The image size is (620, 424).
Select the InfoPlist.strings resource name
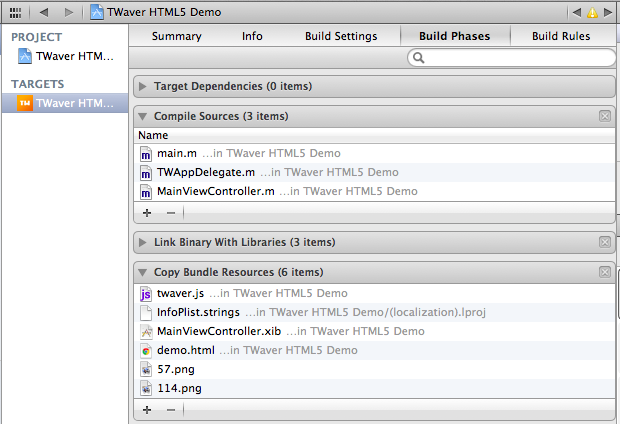point(198,312)
